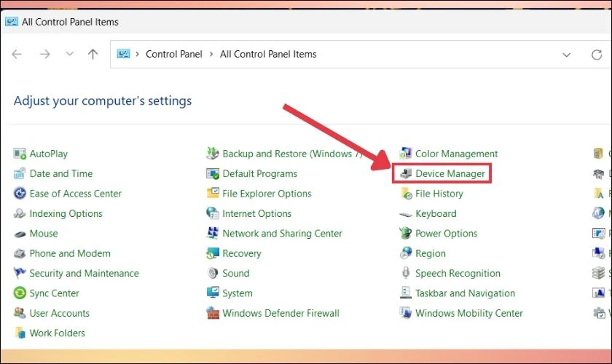Select the Control Panel breadcrumb

pos(174,54)
